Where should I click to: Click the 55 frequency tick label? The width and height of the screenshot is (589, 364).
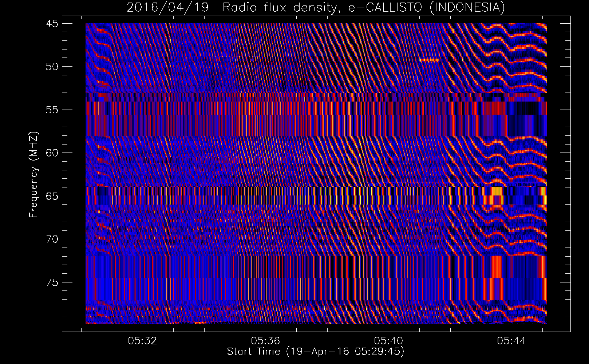tap(52, 110)
